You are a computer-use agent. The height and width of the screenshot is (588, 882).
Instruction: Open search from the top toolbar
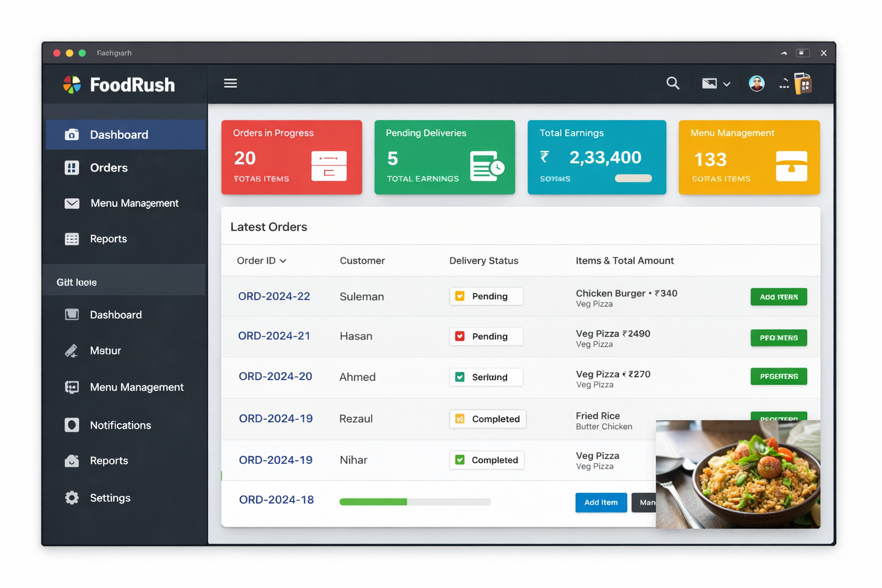click(x=672, y=83)
